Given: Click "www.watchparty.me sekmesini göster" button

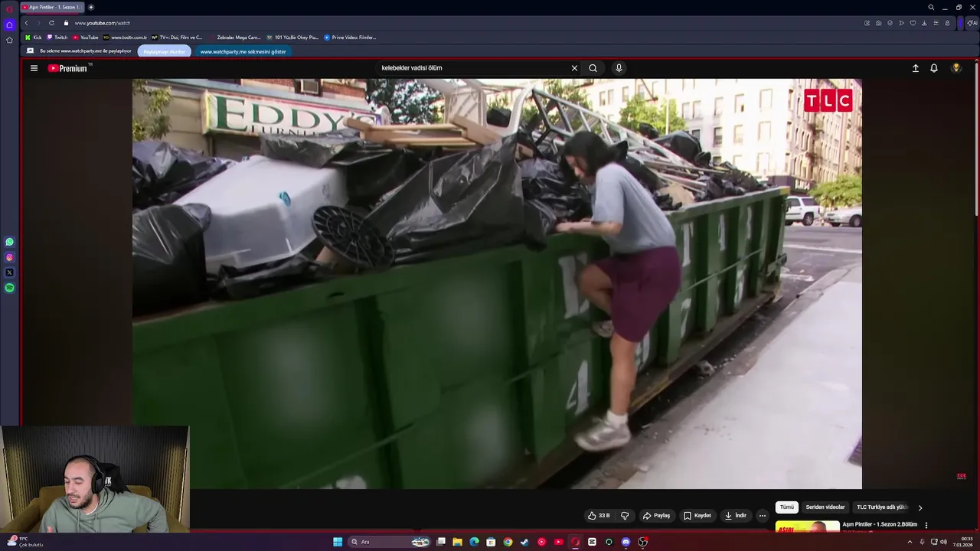Looking at the screenshot, I should [243, 51].
